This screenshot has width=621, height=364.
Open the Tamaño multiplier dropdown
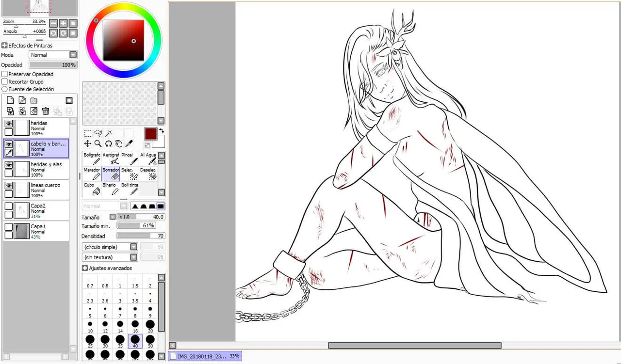113,217
